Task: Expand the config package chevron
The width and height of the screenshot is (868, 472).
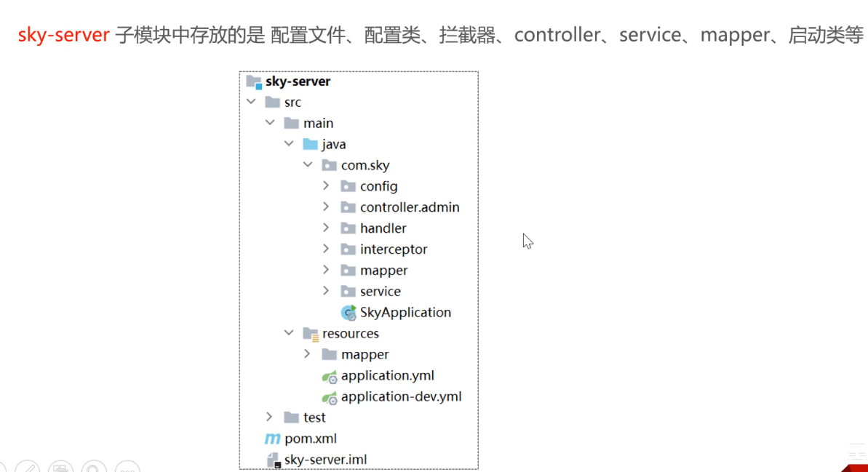Action: (x=326, y=186)
